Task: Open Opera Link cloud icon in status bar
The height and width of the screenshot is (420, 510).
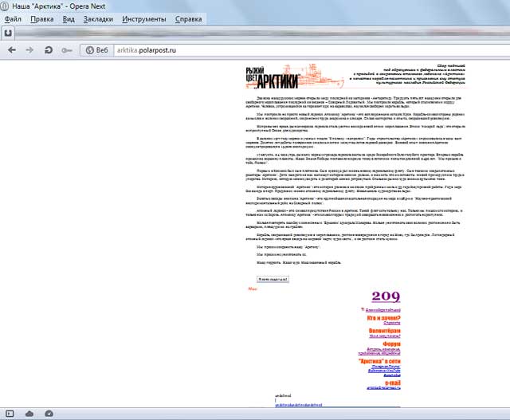Action: (29, 413)
